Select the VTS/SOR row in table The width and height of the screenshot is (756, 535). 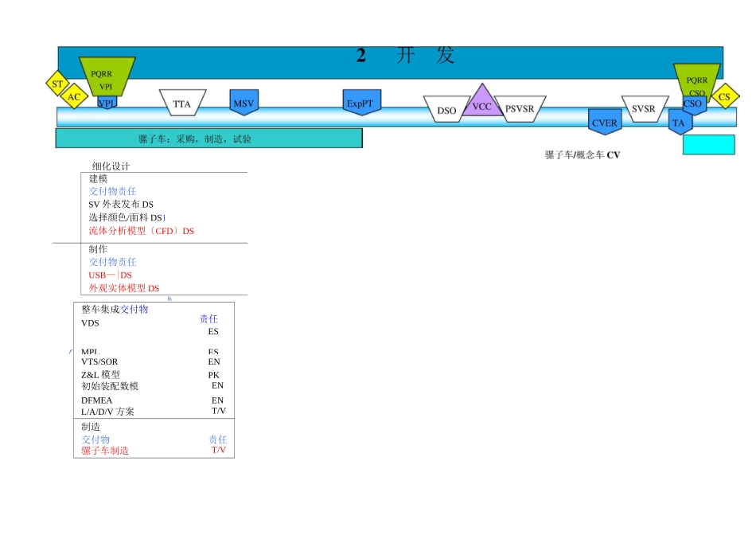pos(99,361)
